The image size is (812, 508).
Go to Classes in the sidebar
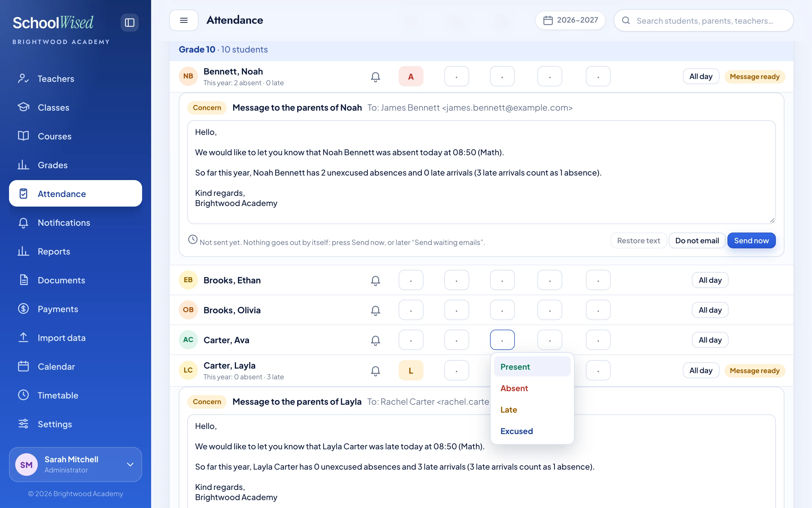pos(76,108)
